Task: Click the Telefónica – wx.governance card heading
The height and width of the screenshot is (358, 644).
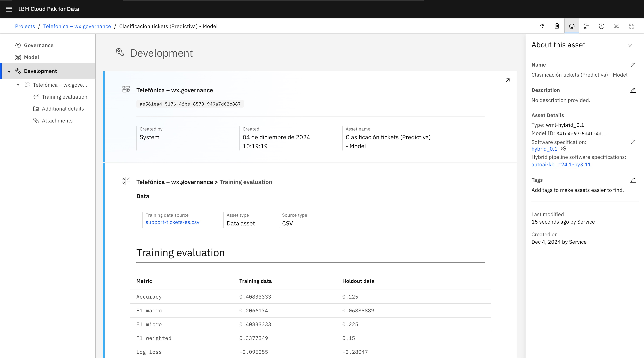Action: pos(174,90)
